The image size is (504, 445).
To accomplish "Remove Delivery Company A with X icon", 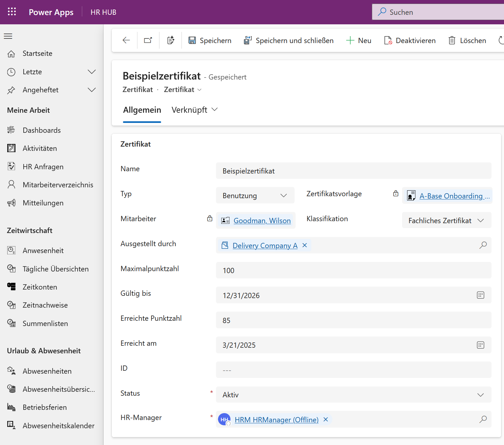I will pos(305,246).
